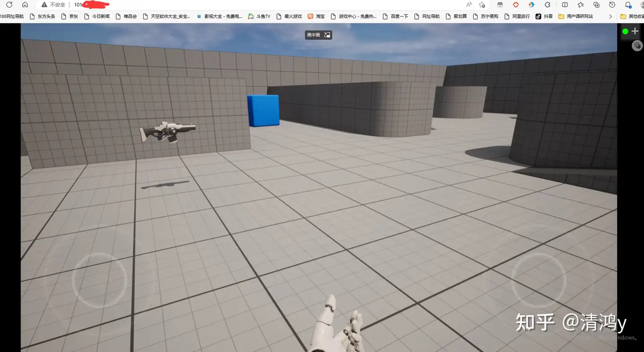Screen dimensions: 644x352
Task: Open the Collections panel
Action: tap(596, 4)
